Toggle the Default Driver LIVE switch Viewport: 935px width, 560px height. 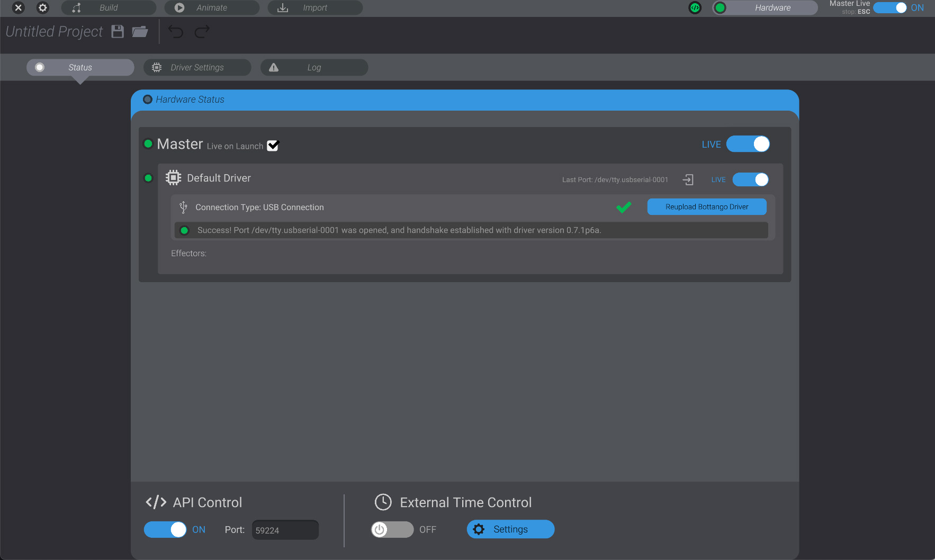tap(750, 180)
